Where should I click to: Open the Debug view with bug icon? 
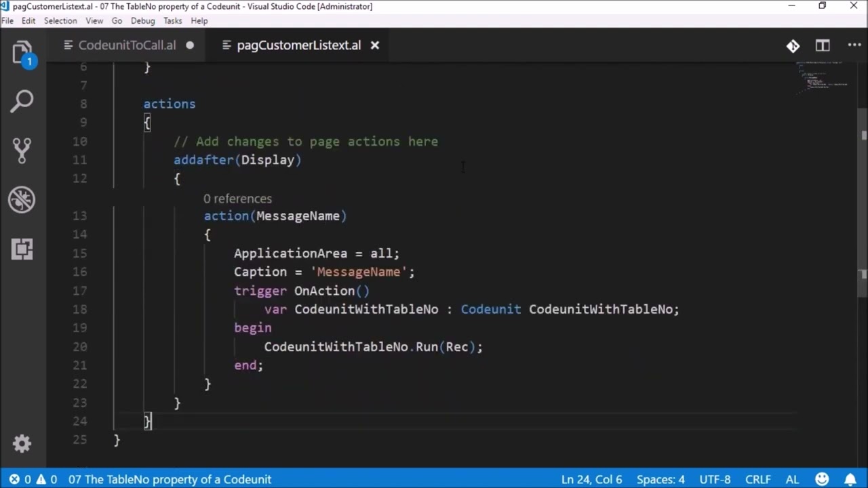[22, 200]
